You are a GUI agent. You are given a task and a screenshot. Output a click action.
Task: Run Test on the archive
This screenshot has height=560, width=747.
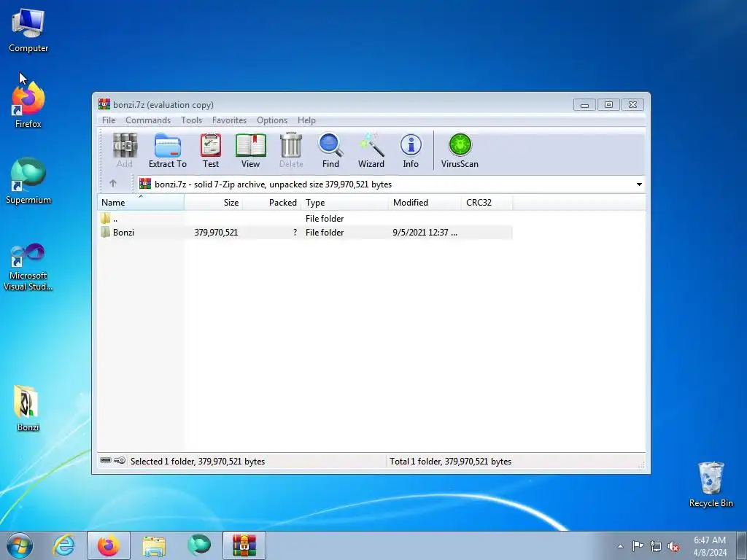(x=211, y=150)
